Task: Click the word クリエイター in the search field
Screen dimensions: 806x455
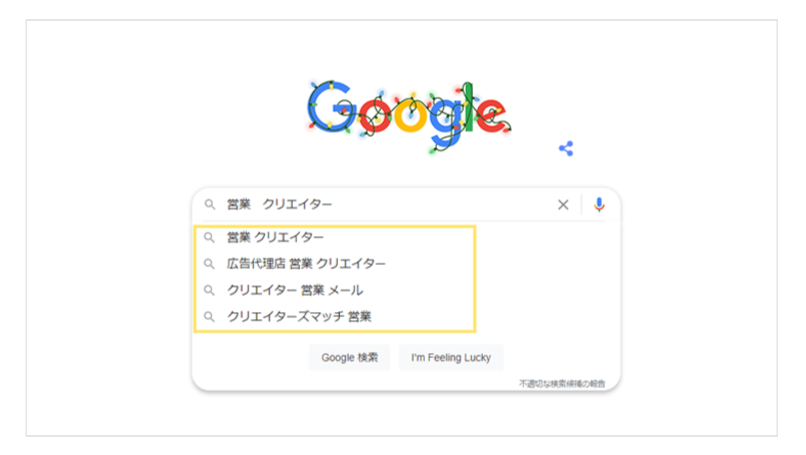Action: coord(297,205)
